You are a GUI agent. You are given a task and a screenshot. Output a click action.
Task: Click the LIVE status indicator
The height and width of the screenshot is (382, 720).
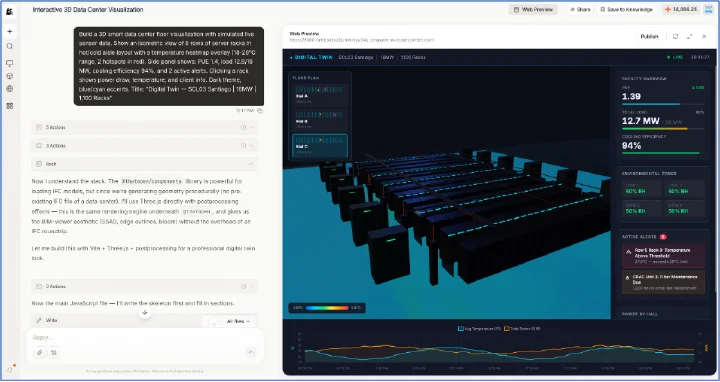[x=675, y=57]
